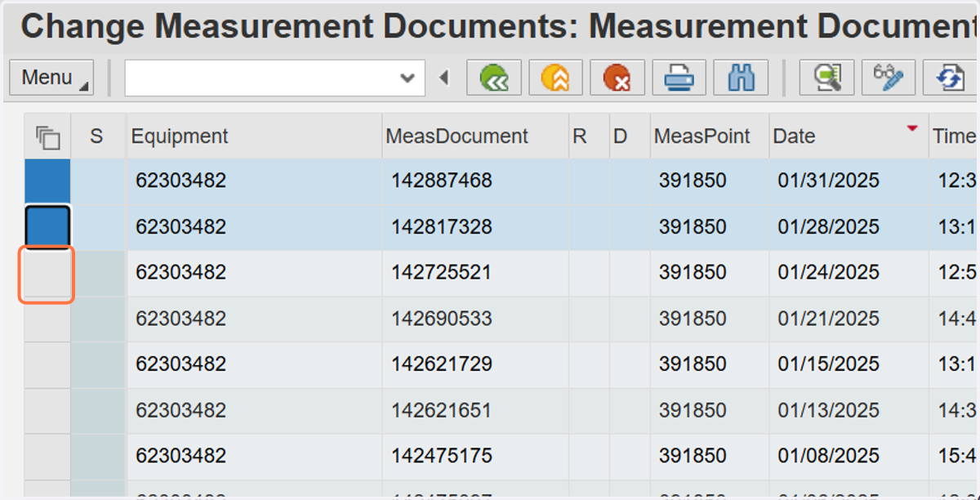This screenshot has width=980, height=500.
Task: Click the Print icon
Action: (679, 78)
